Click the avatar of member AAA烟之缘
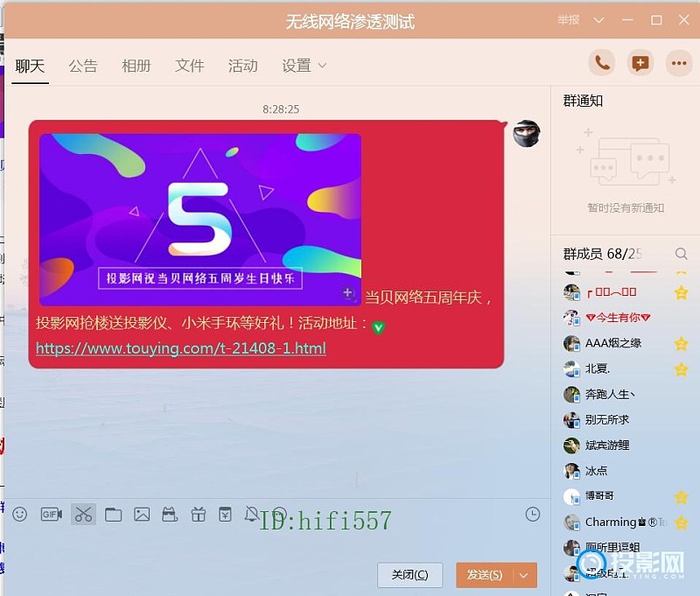 pyautogui.click(x=572, y=343)
